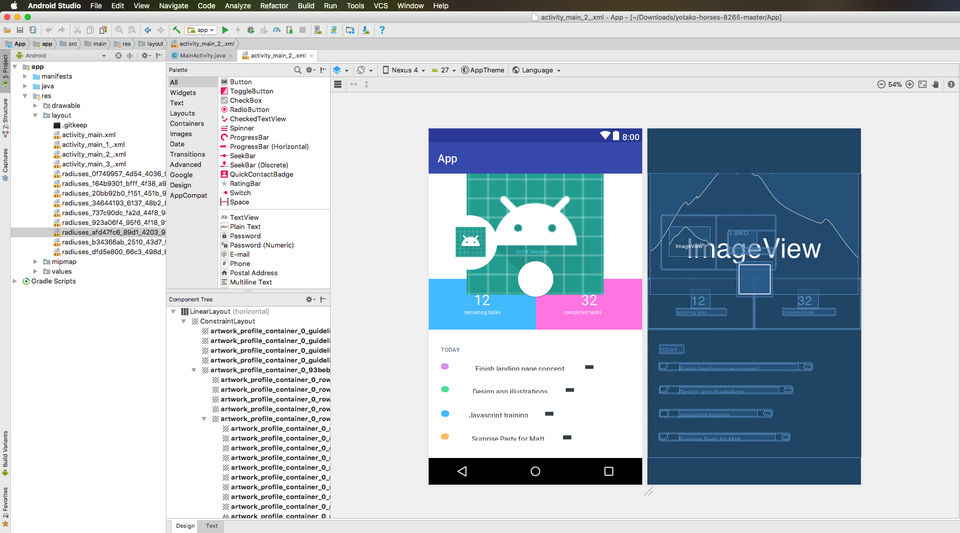Pick RadioButton widget from the Palette
This screenshot has height=533, width=960.
pyautogui.click(x=248, y=109)
